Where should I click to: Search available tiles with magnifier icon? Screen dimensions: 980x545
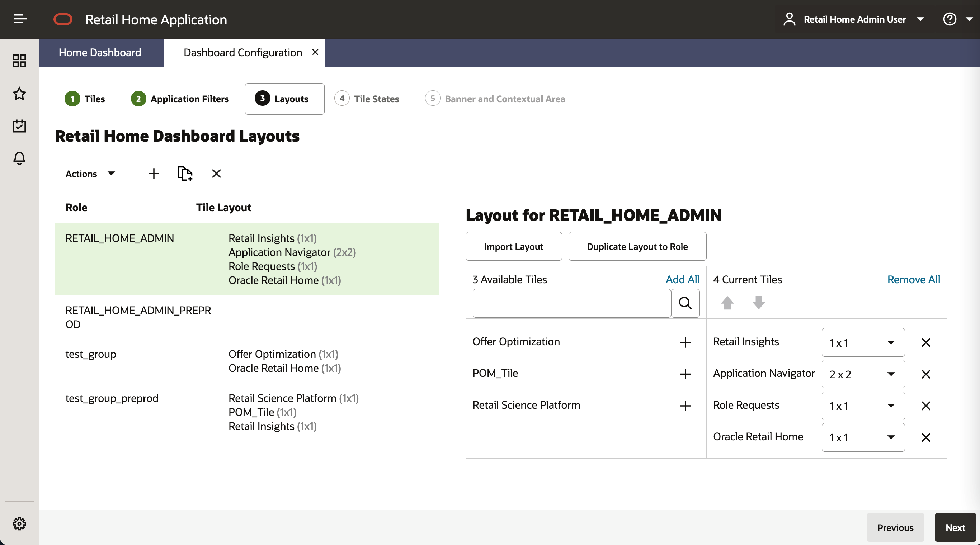point(685,303)
